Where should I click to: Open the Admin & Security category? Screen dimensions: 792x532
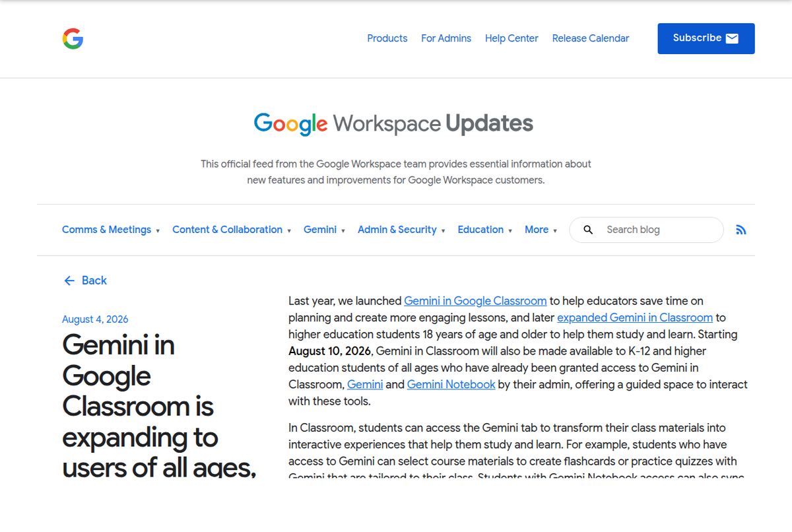397,230
